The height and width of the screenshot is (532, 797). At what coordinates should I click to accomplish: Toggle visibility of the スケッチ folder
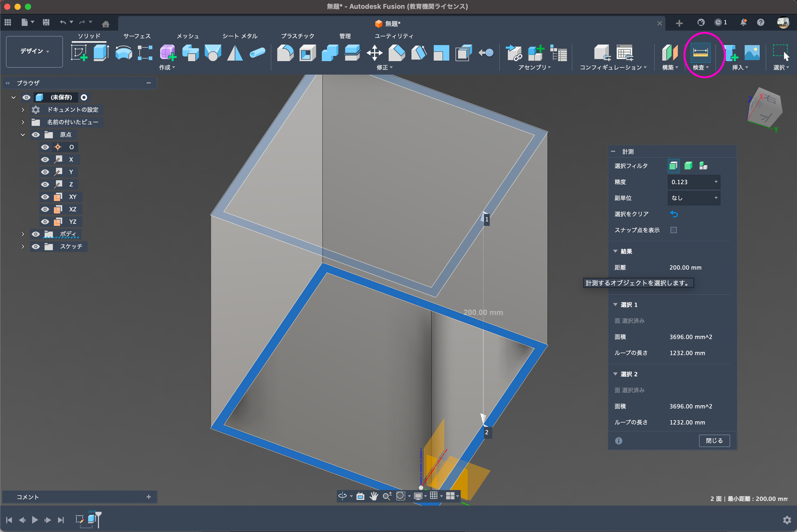(x=36, y=247)
